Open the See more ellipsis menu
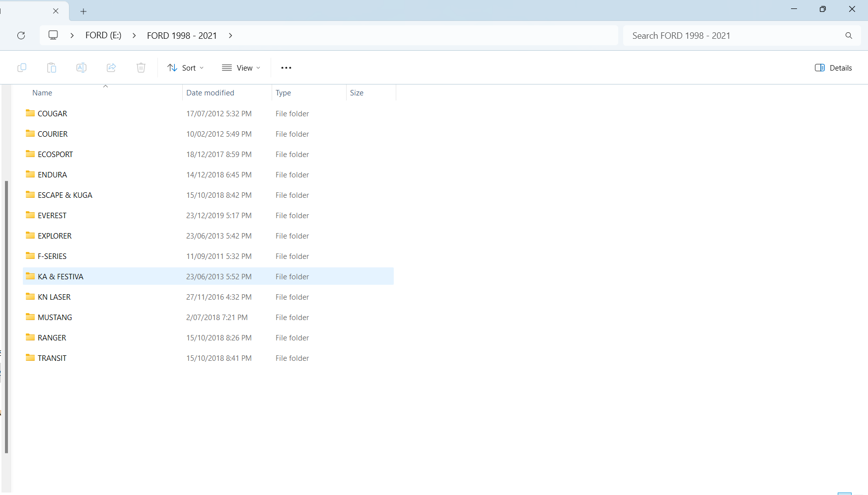This screenshot has height=495, width=868. [286, 68]
